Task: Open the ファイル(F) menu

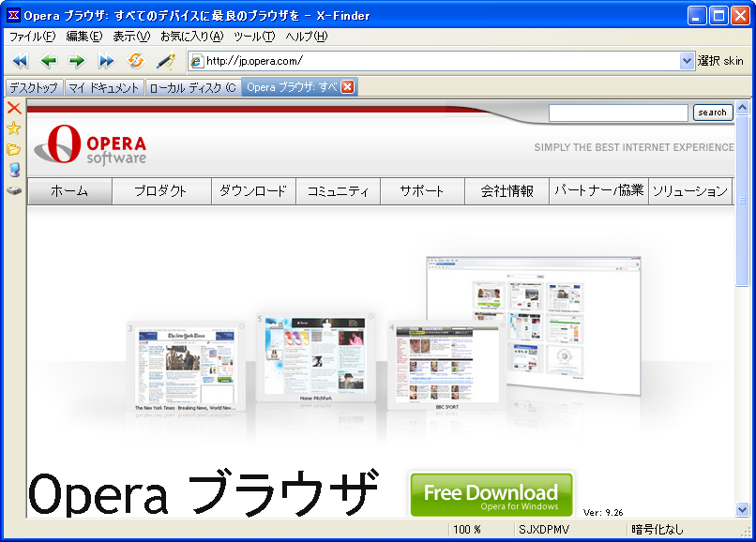Action: coord(33,37)
